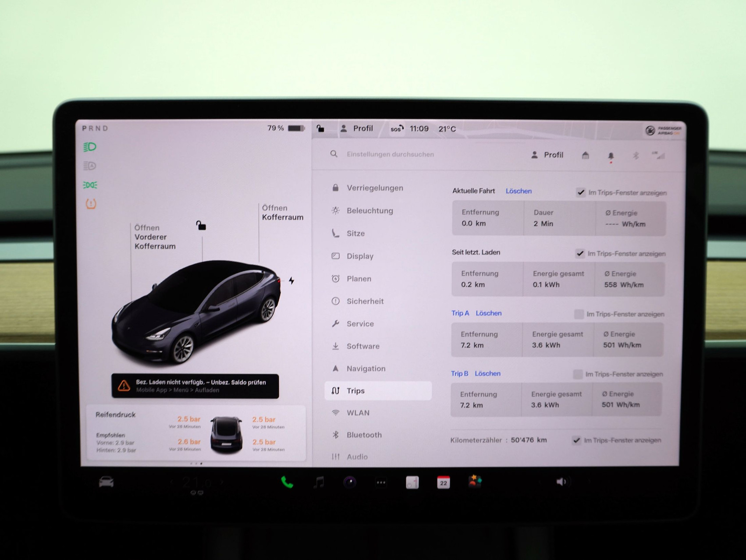The width and height of the screenshot is (746, 560).
Task: Tap the SOS connectivity icon
Action: coord(397,129)
